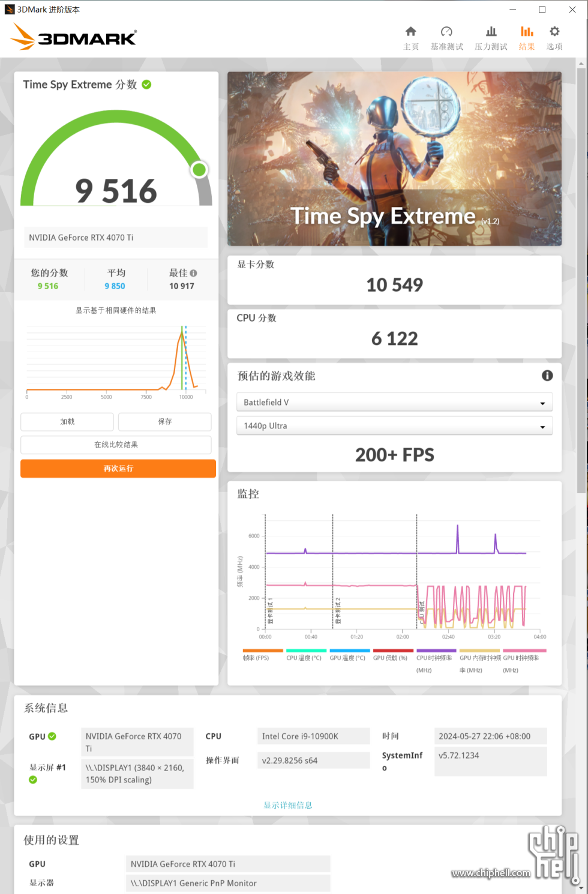Click your score value 9 516 in green
Screen dimensions: 588x894
(48, 286)
